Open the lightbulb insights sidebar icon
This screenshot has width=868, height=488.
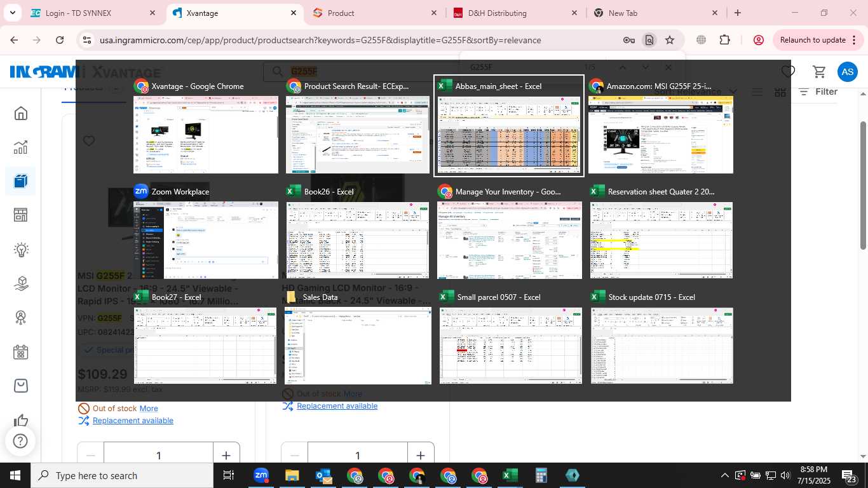pyautogui.click(x=21, y=249)
